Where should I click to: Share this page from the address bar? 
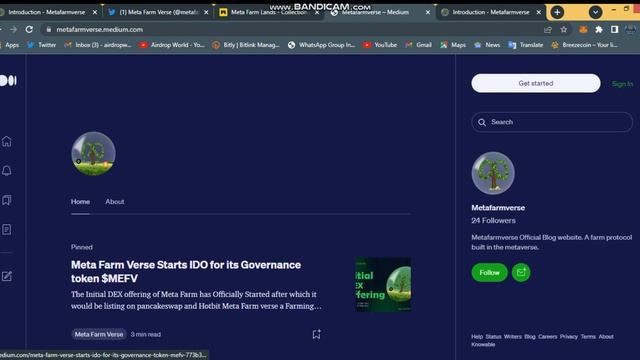click(x=548, y=29)
